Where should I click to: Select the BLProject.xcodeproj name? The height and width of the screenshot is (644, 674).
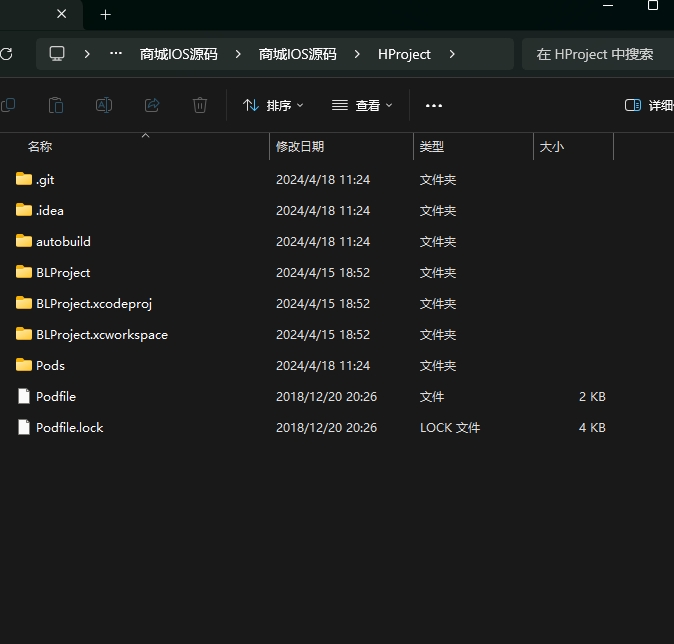click(94, 304)
